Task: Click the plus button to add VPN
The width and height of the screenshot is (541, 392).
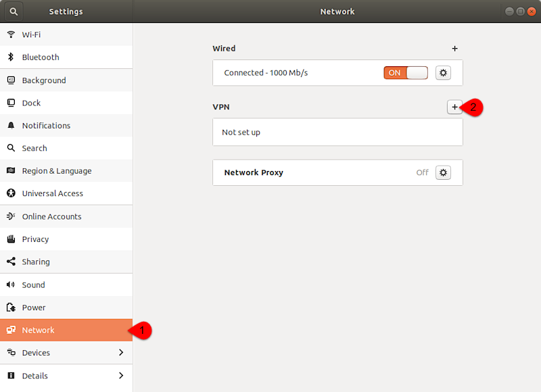Action: (454, 107)
